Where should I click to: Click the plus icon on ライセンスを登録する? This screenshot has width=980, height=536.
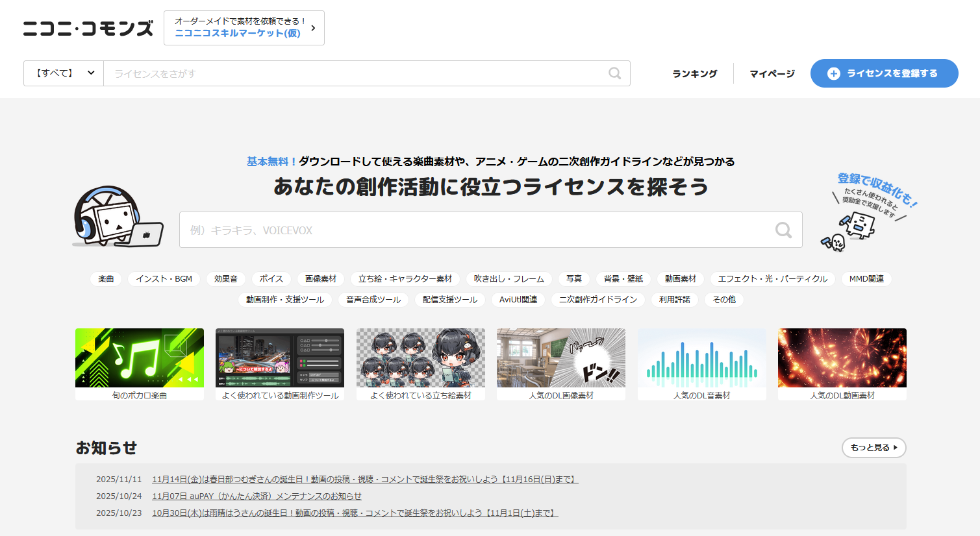point(833,74)
